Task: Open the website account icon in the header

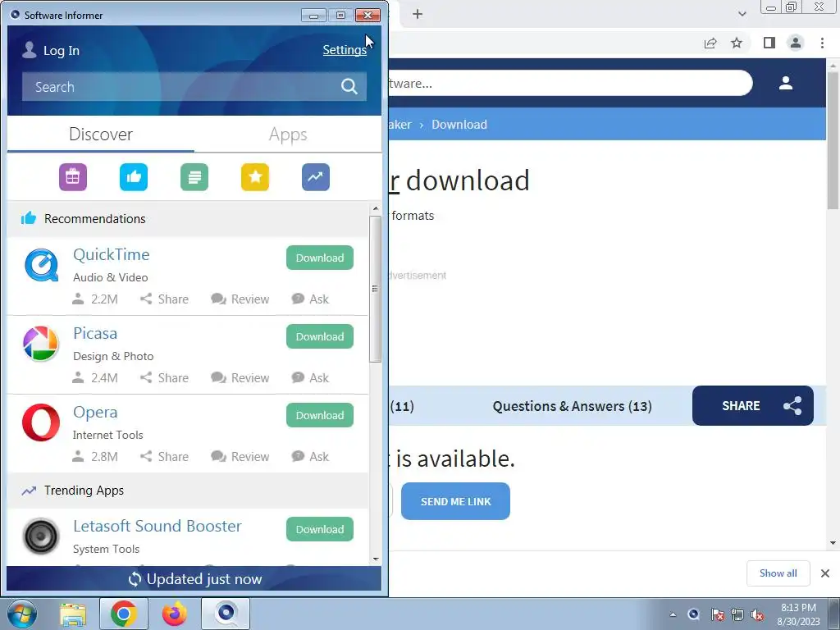Action: [x=786, y=83]
